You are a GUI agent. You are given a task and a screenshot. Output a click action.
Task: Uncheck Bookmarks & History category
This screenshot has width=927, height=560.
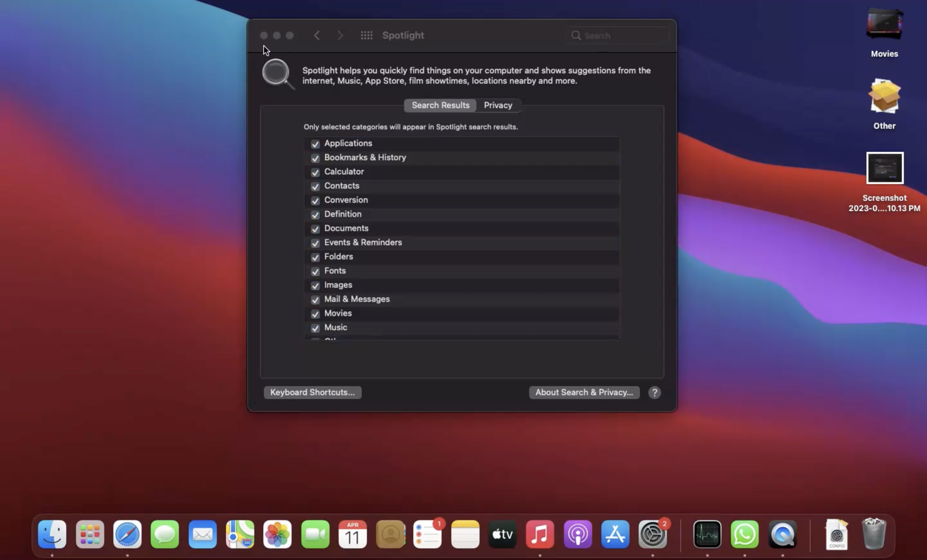click(315, 158)
